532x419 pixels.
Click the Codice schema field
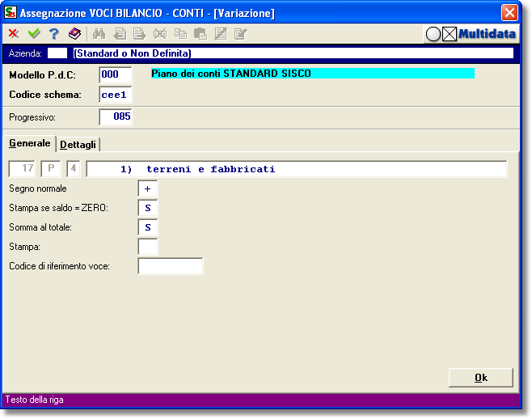coord(115,95)
